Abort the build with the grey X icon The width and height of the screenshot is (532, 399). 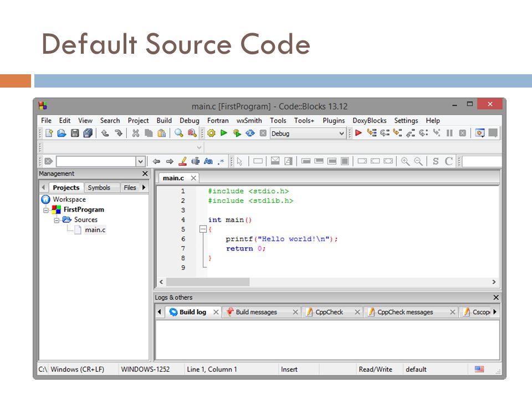263,133
